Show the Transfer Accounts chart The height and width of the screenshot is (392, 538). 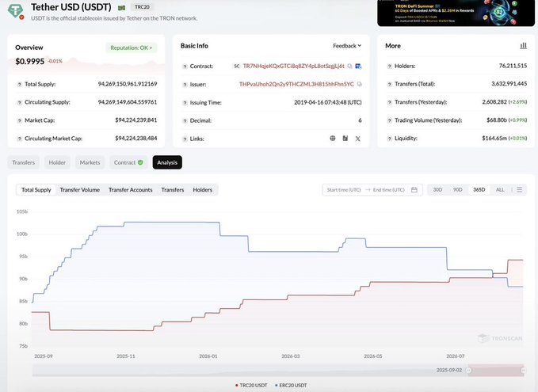click(131, 189)
